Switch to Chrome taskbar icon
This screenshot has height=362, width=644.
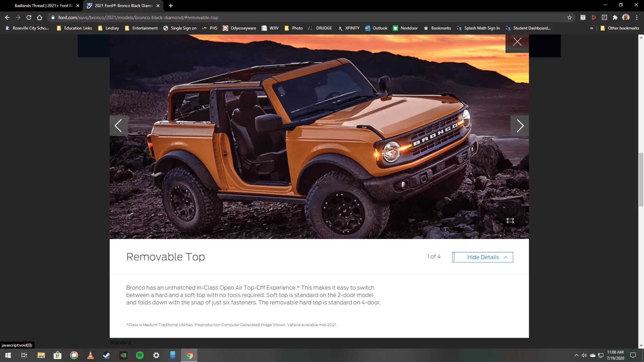coord(189,355)
